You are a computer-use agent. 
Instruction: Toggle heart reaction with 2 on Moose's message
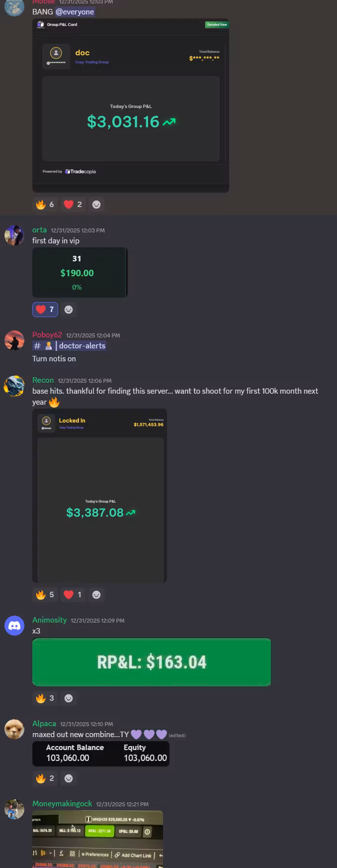click(x=73, y=205)
